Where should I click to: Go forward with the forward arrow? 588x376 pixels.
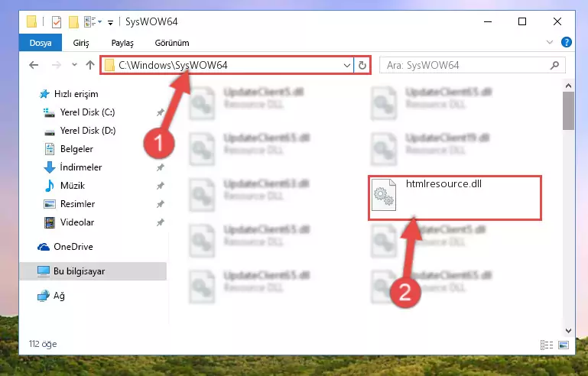coord(57,65)
